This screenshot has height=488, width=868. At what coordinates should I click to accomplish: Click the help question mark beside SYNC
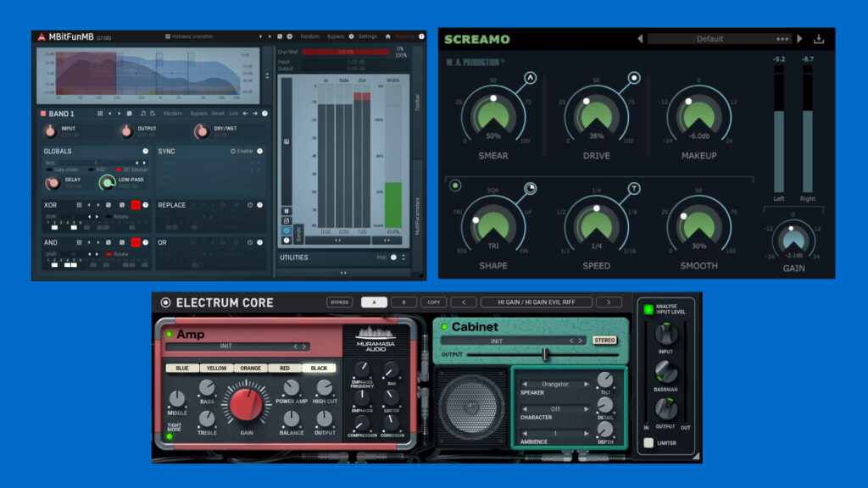(259, 150)
